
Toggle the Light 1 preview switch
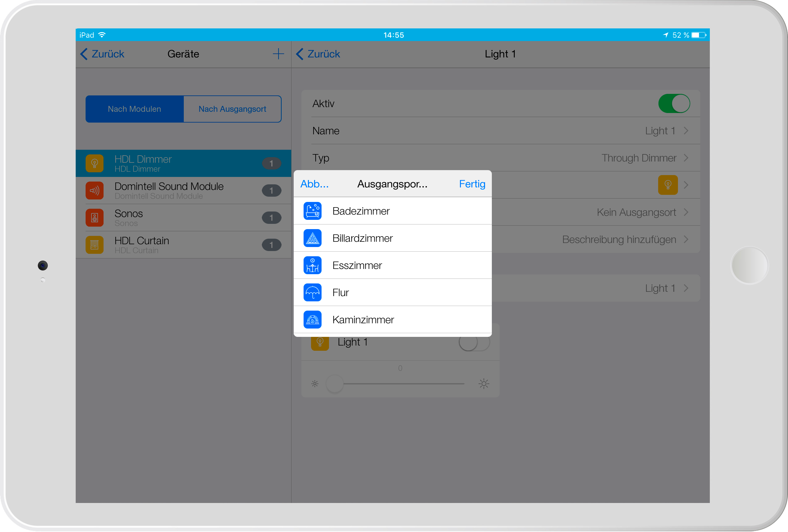(x=474, y=343)
